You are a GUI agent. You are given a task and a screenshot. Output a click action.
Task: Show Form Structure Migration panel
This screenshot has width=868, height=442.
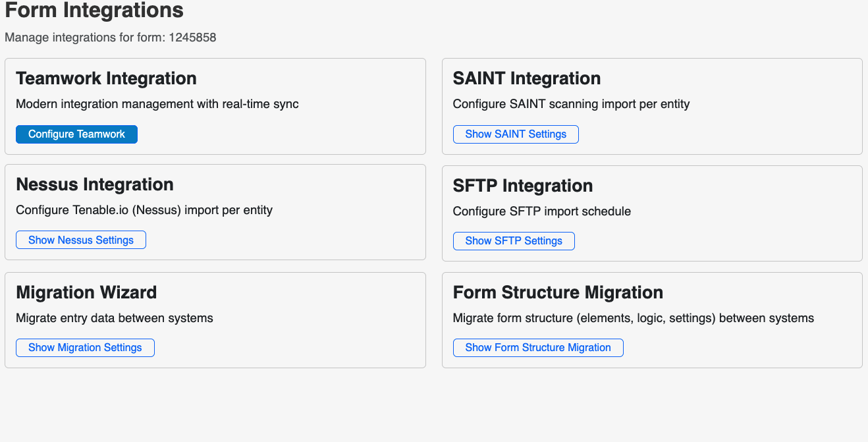(x=538, y=348)
